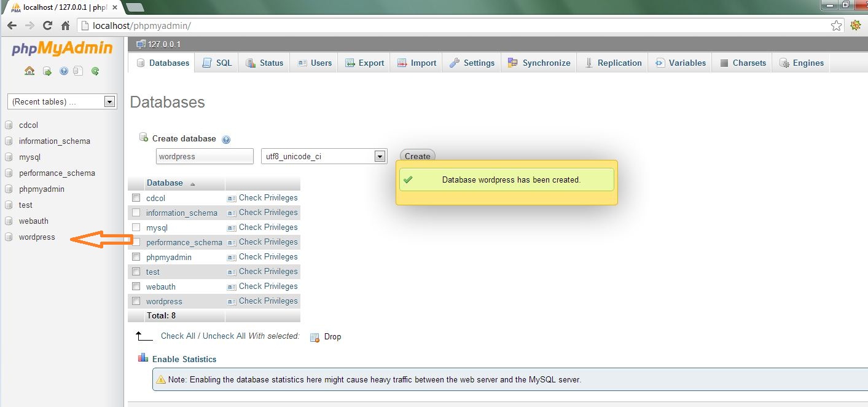This screenshot has height=407, width=868.
Task: Click the browser forward arrow
Action: 29,25
